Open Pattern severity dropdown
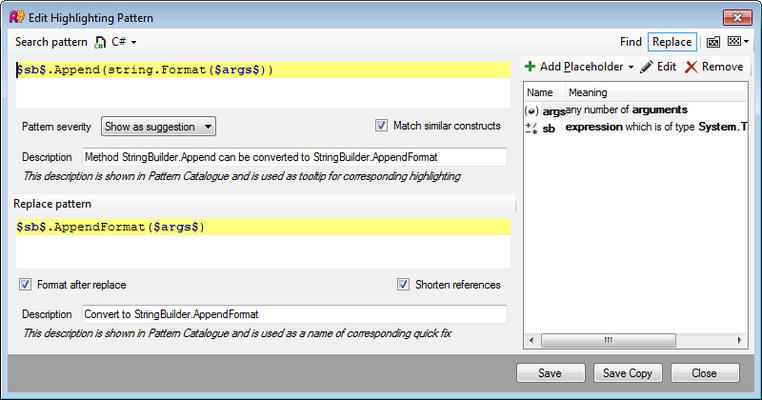Screen dimensions: 762x400 (x=159, y=127)
